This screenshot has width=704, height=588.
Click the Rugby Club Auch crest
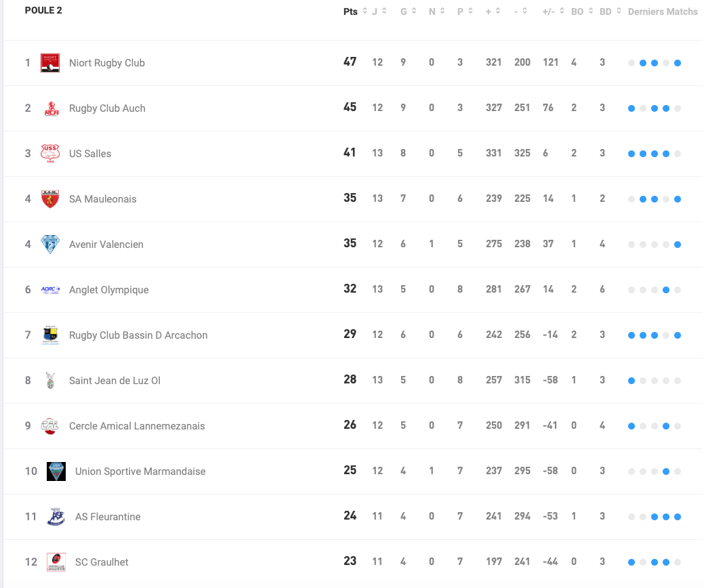[50, 108]
